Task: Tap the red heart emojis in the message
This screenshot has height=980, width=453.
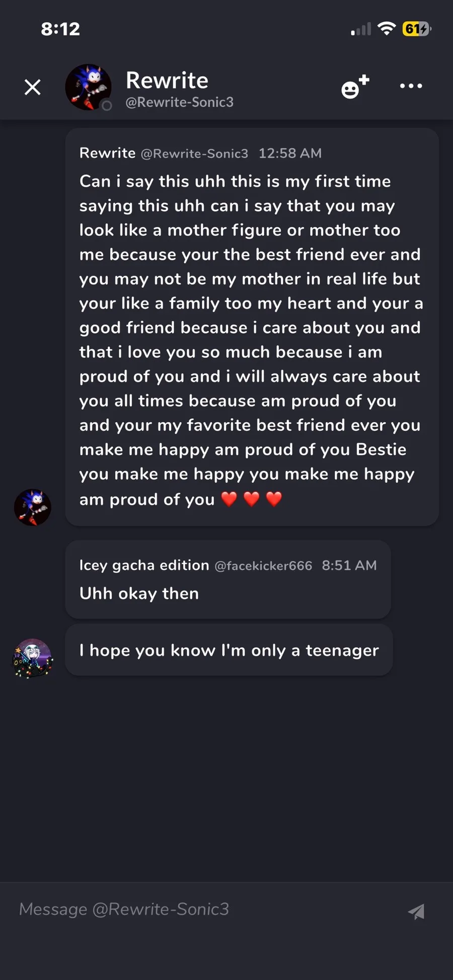Action: coord(252,499)
